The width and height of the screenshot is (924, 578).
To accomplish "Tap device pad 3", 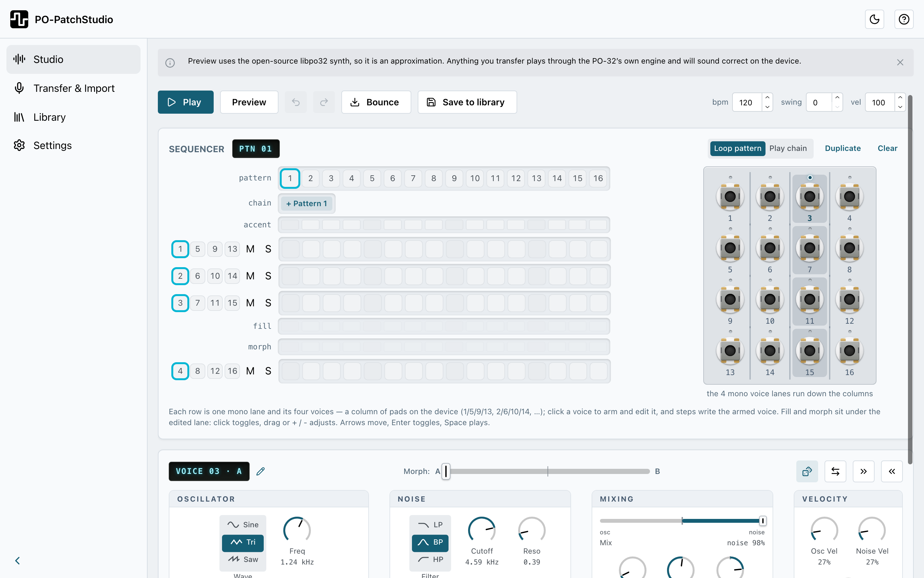I will (809, 197).
